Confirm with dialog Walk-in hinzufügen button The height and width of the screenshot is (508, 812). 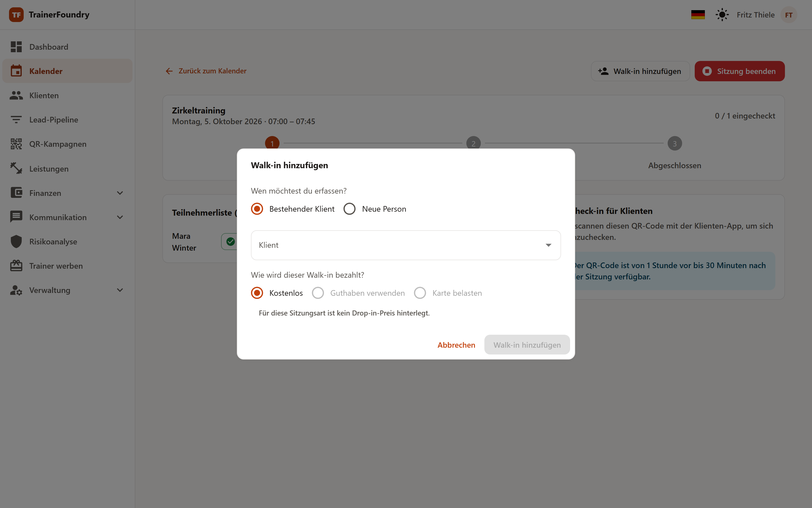click(527, 345)
